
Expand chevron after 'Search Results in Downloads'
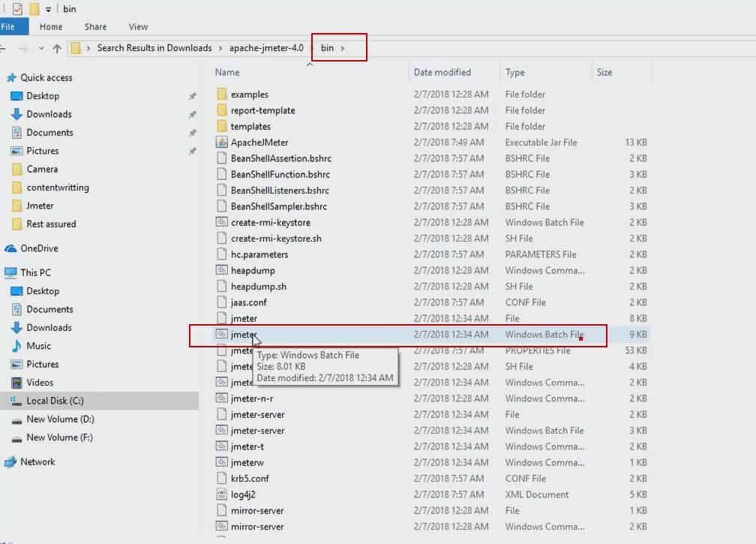[x=220, y=48]
